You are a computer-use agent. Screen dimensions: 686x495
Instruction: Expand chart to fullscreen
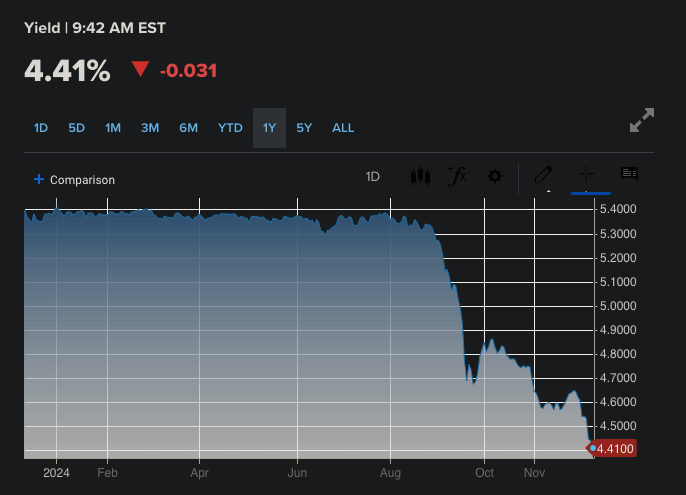point(642,121)
